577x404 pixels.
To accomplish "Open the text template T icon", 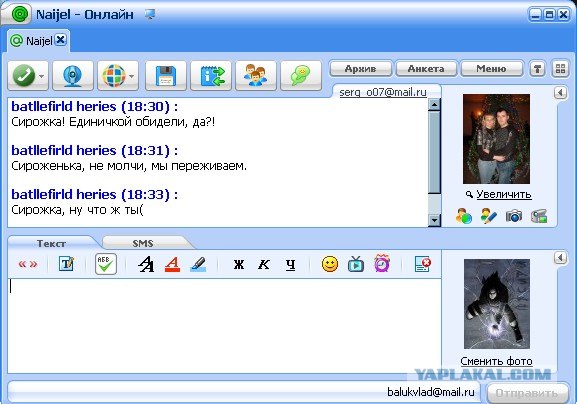I will tap(67, 264).
